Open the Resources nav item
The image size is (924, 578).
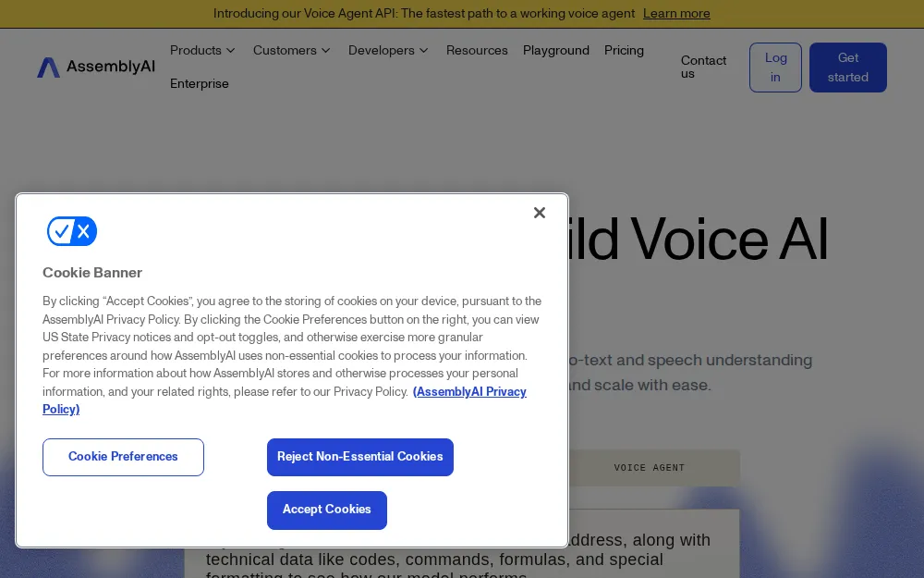477,50
